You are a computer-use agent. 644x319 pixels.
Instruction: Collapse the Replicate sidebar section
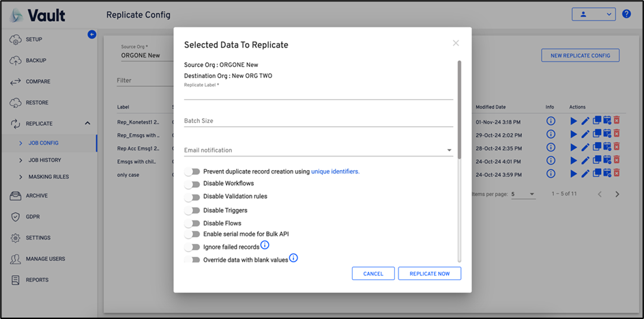[x=87, y=124]
